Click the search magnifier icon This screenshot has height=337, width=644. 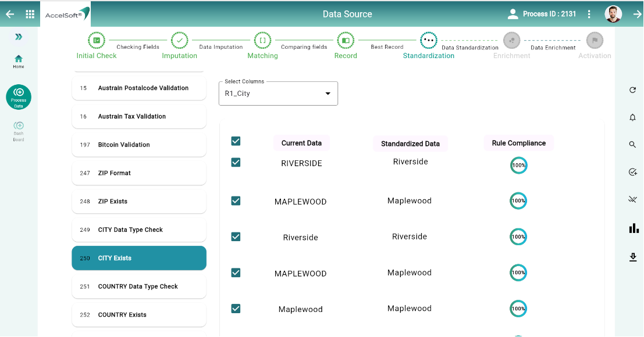tap(633, 145)
